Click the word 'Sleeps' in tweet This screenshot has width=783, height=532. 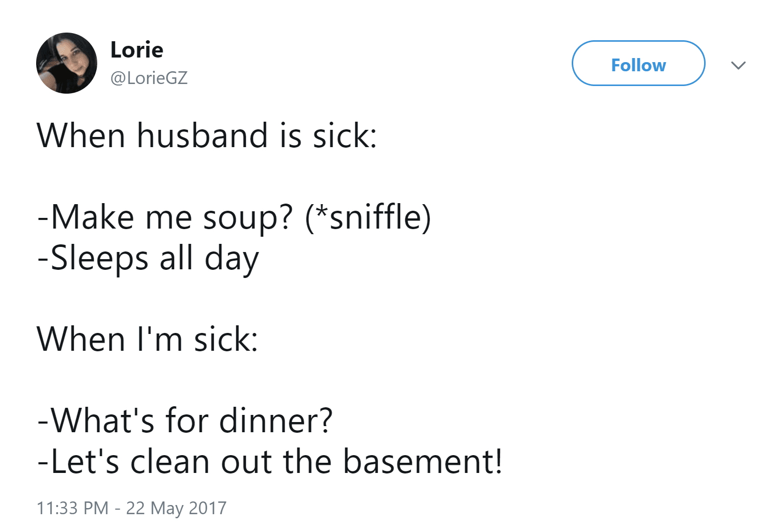click(100, 258)
